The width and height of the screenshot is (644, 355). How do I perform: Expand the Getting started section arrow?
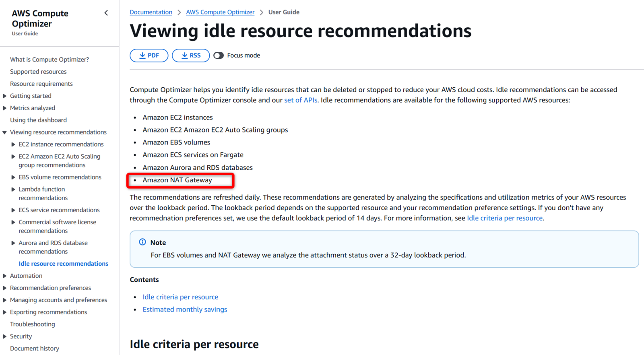point(4,96)
